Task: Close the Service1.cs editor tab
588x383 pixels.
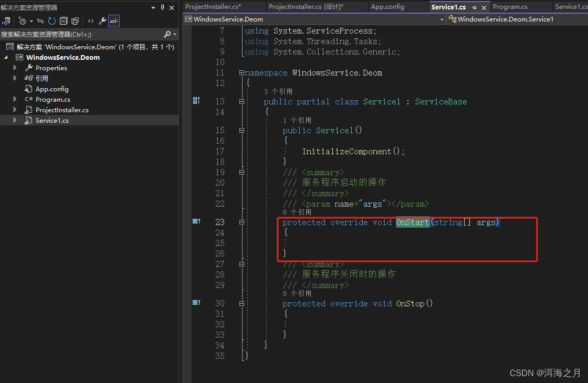Action: tap(484, 7)
